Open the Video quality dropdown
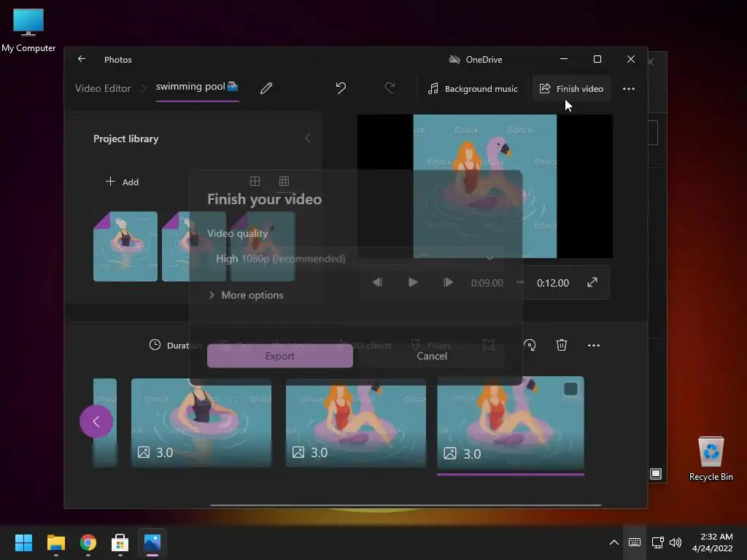Viewport: 747px width, 560px height. click(355, 259)
